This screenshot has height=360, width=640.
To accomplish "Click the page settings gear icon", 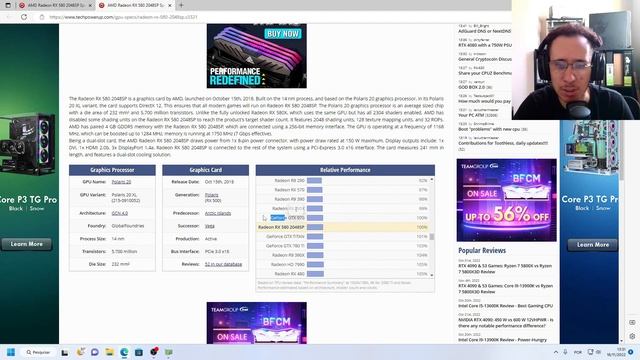I will [x=632, y=336].
